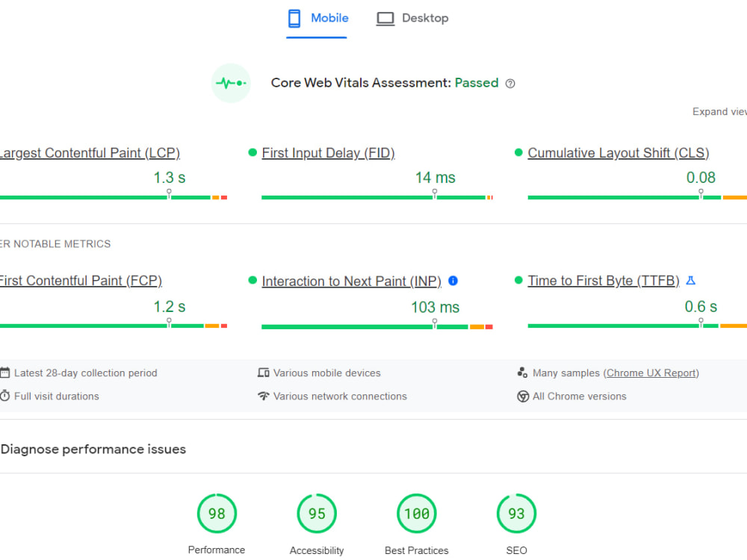Click the clock icon beside Full visit durations
747x560 pixels.
click(6, 396)
